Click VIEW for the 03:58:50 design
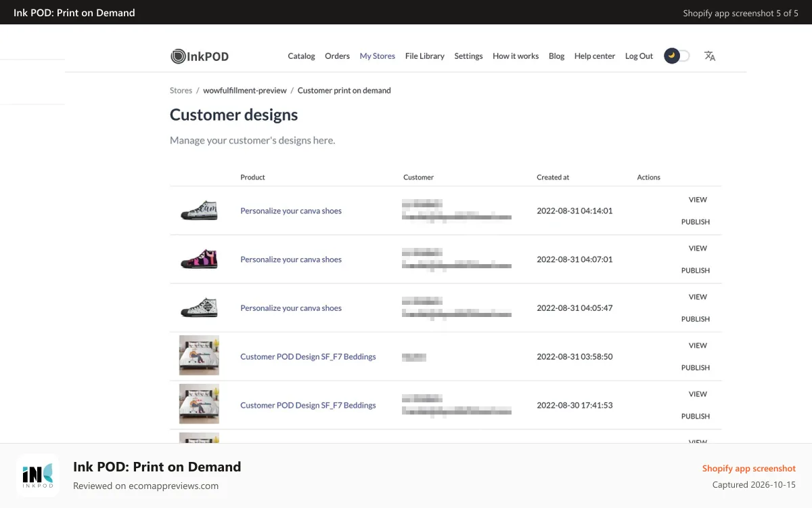 (x=698, y=345)
